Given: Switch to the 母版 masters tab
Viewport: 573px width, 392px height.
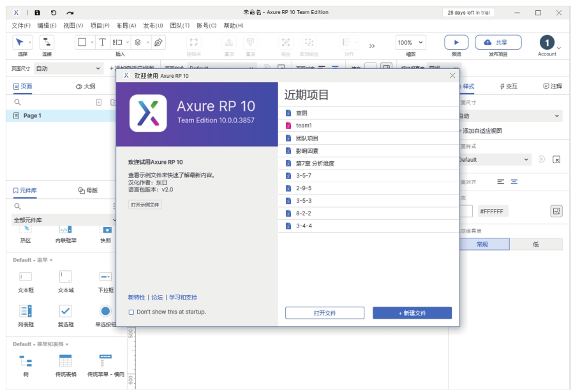Looking at the screenshot, I should tap(88, 190).
